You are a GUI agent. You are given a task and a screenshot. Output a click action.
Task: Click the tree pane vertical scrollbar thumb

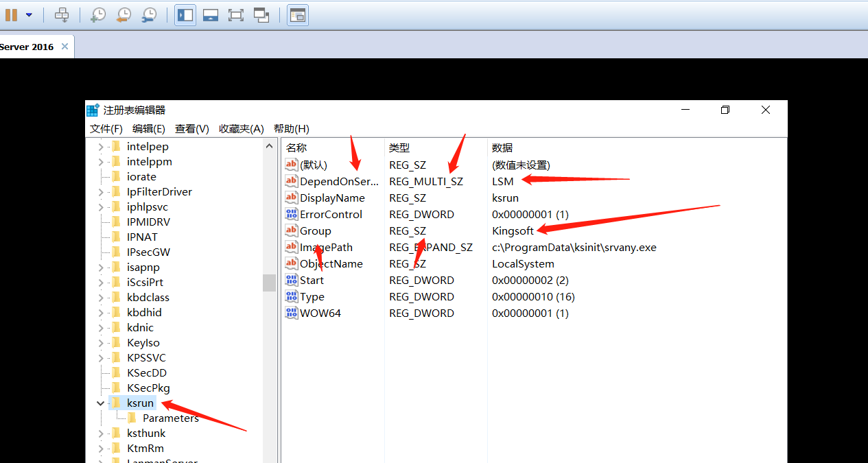pyautogui.click(x=269, y=283)
